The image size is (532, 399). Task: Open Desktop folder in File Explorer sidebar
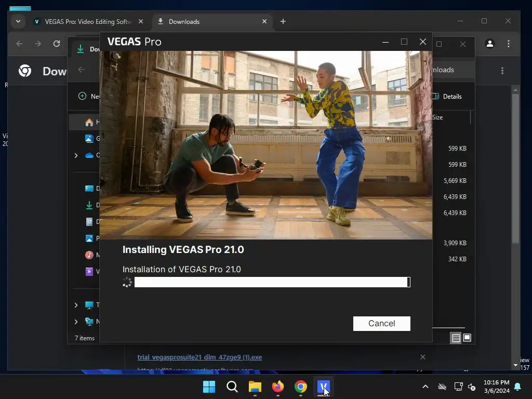(x=89, y=188)
